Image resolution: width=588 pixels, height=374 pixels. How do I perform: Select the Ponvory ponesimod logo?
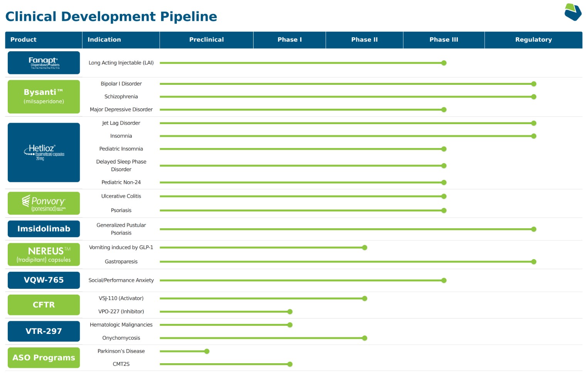(44, 203)
